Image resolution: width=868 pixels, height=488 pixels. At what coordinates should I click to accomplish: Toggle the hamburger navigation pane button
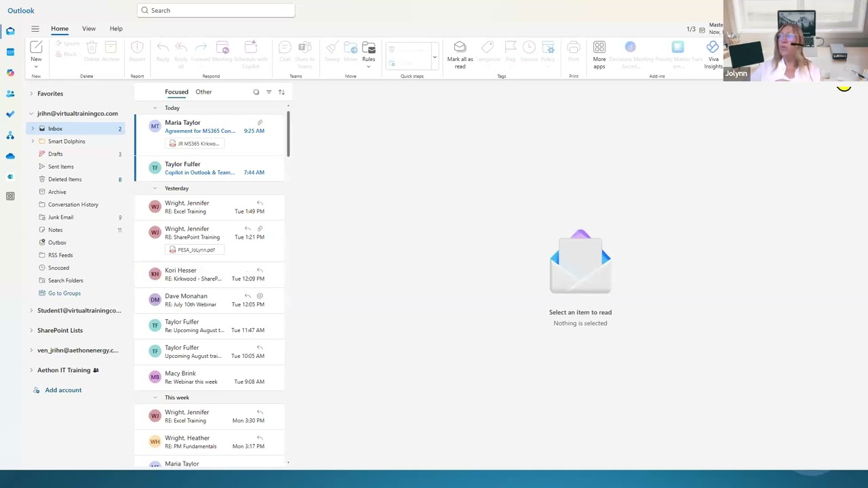(x=35, y=28)
